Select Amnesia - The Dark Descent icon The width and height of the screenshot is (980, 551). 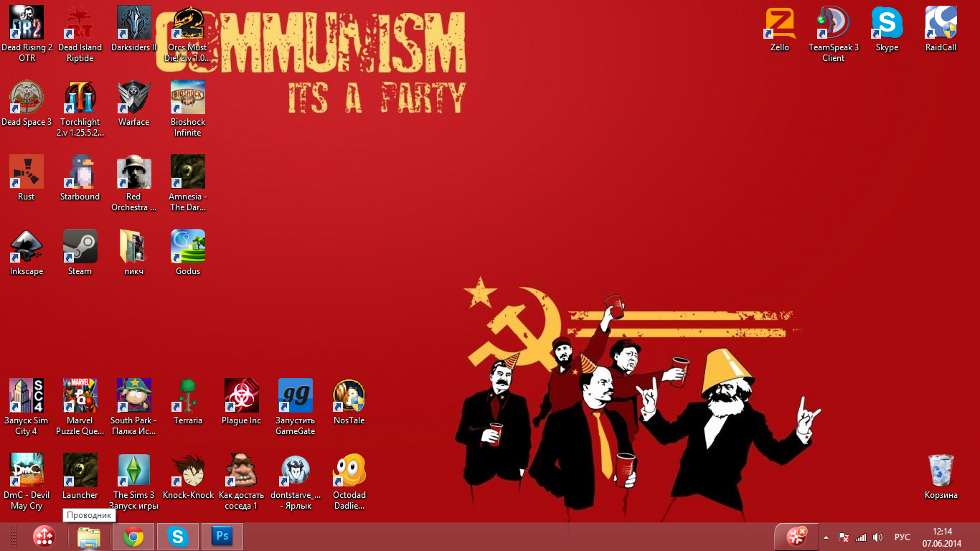point(188,171)
